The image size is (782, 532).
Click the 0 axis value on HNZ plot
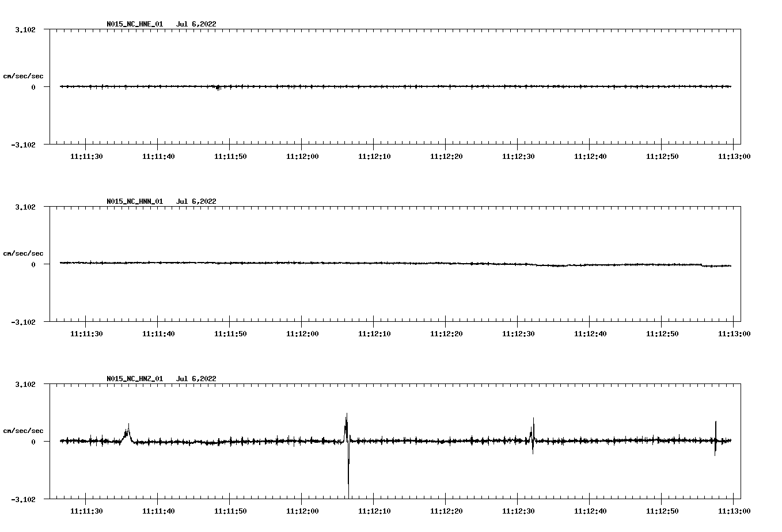point(33,442)
